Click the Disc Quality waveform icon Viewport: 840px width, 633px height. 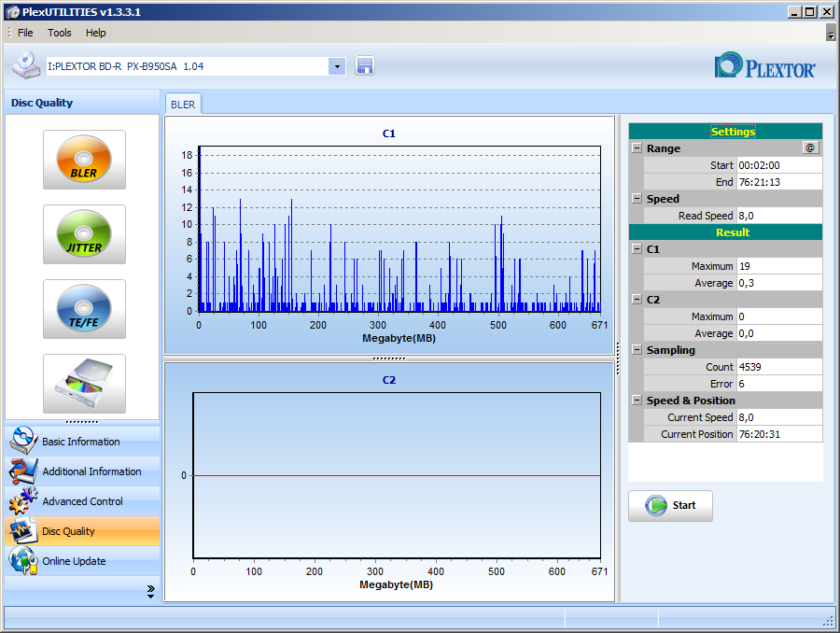pos(23,530)
